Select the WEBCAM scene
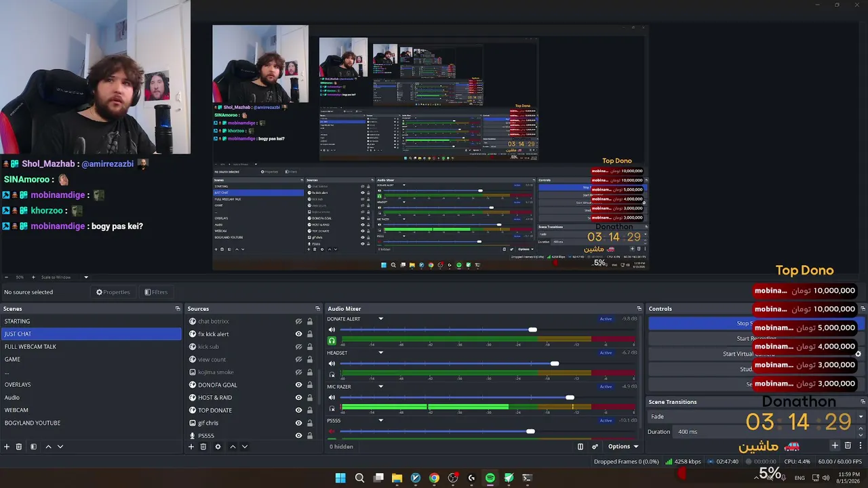 pos(92,410)
